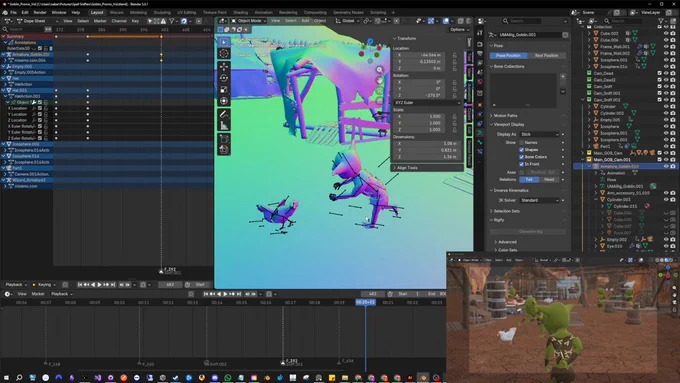Choose the Rotate tool in viewport toolbar
Screen dimensions: 680x383
coord(224,78)
